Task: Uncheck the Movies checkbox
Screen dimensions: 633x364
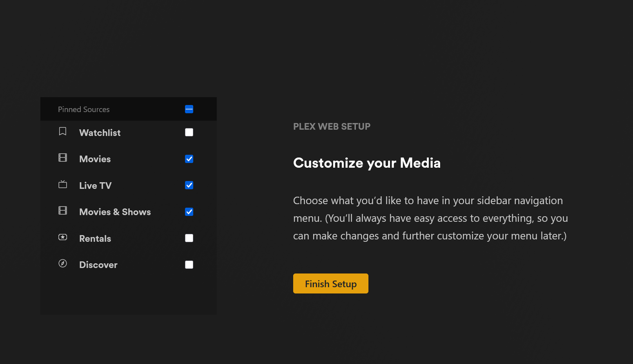Action: point(189,159)
